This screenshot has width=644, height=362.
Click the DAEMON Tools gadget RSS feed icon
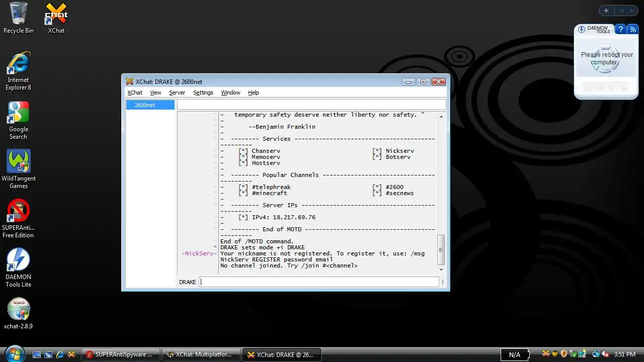(x=633, y=30)
